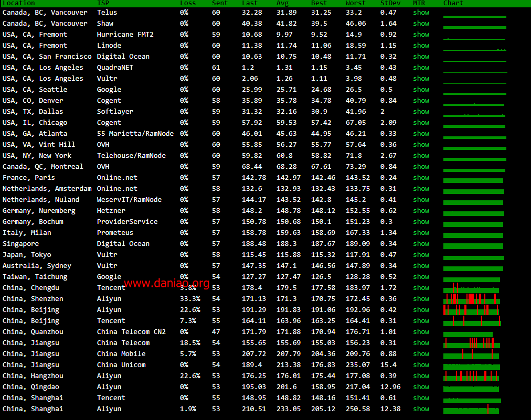The image size is (531, 420).
Task: Click the Worst column header
Action: tap(356, 3)
